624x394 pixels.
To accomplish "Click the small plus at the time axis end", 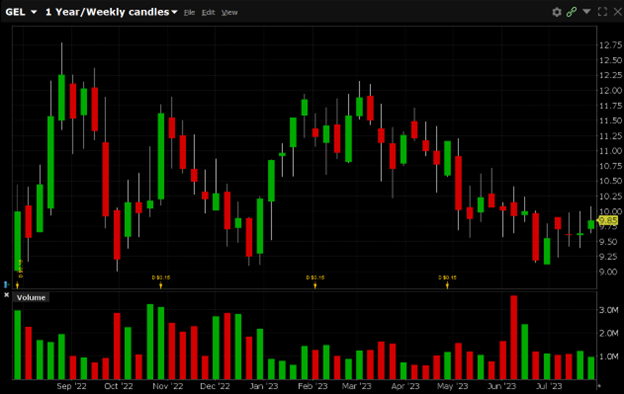I will (599, 386).
